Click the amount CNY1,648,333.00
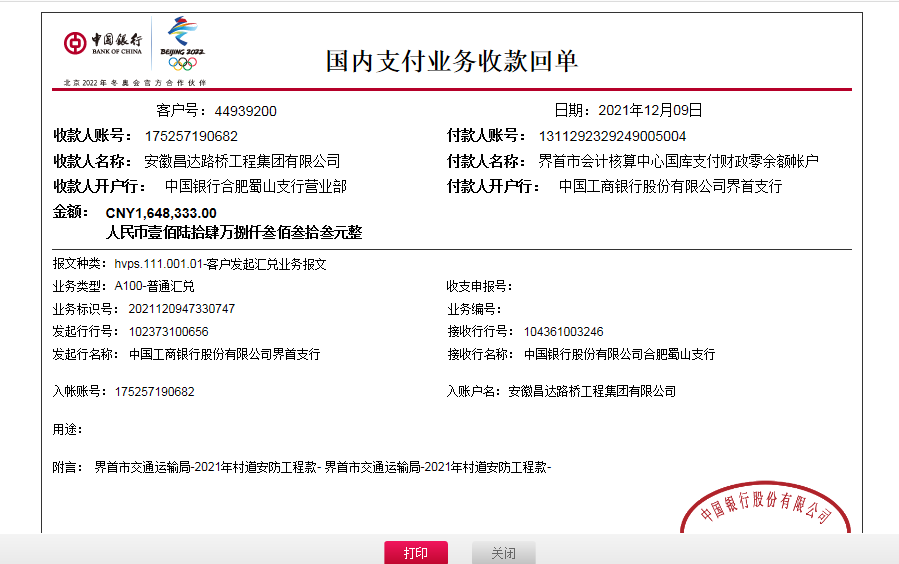899x564 pixels. tap(161, 213)
